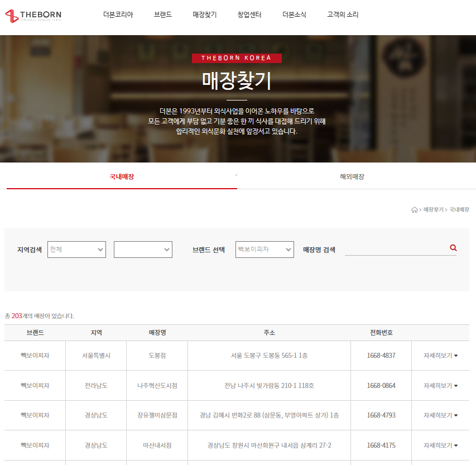Click the 전라남도 region cell
This screenshot has width=476, height=465.
click(x=96, y=386)
